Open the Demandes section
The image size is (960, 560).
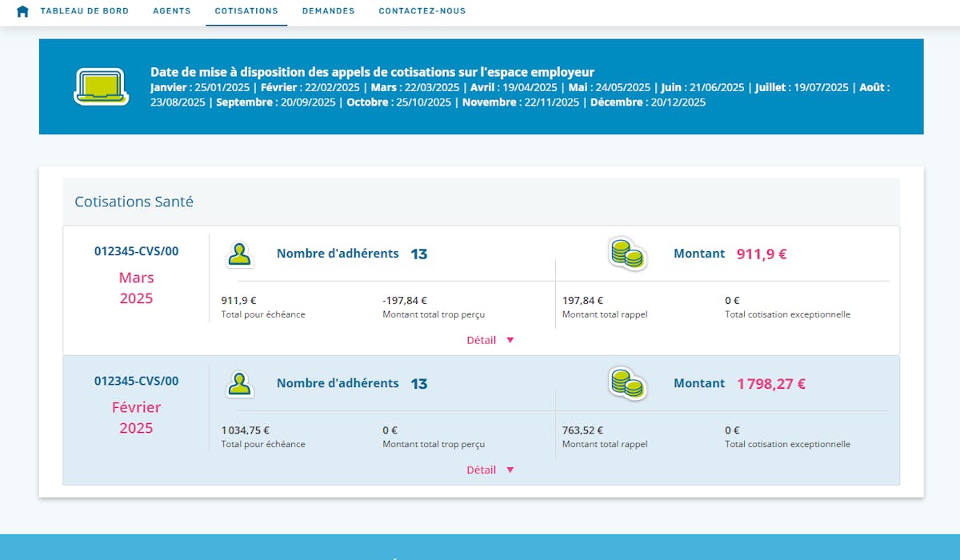point(328,11)
